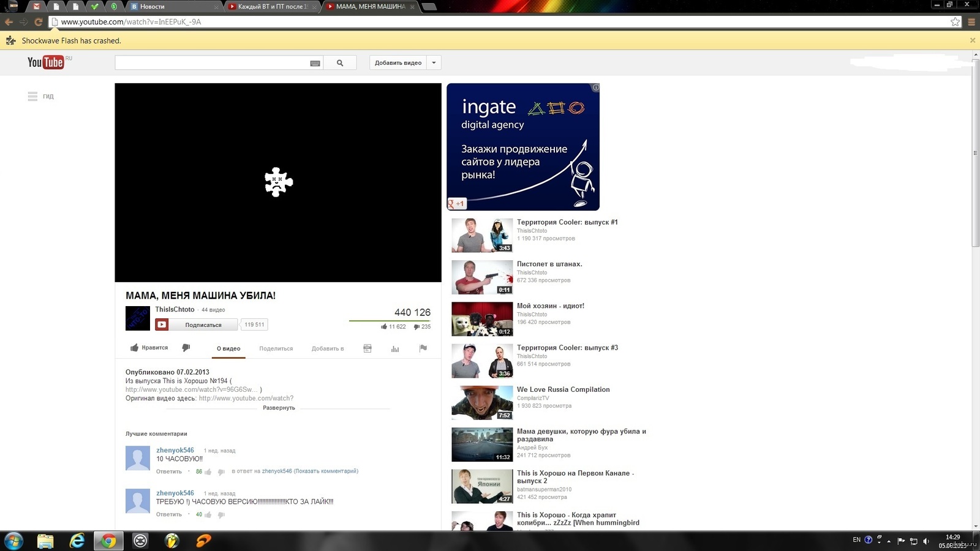
Task: Dislike the video with thumbs-down icon
Action: pyautogui.click(x=186, y=348)
